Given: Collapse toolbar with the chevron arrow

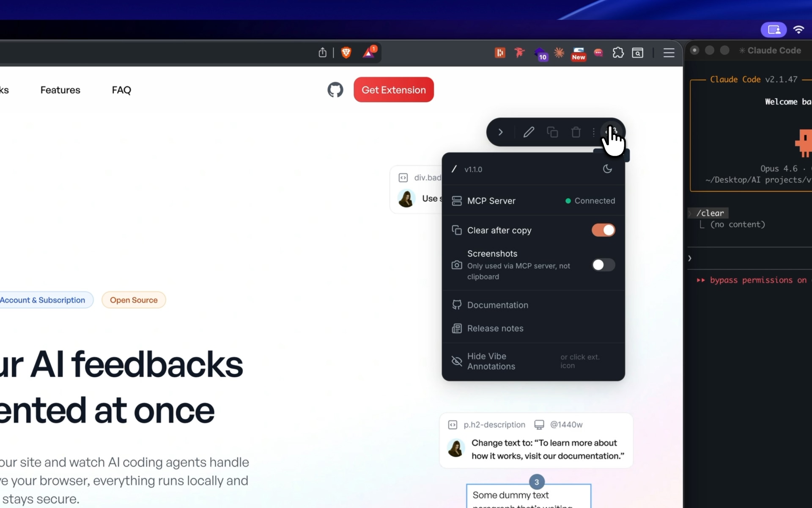Looking at the screenshot, I should point(500,132).
